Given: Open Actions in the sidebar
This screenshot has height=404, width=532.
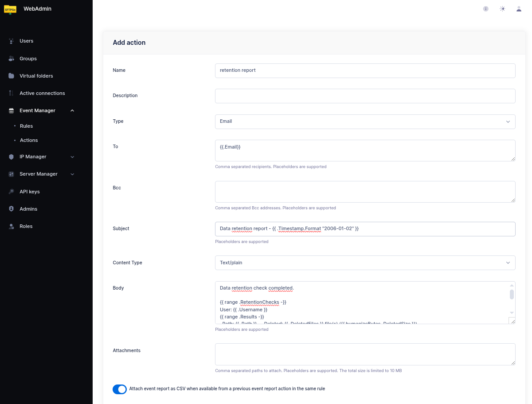Looking at the screenshot, I should click(29, 140).
